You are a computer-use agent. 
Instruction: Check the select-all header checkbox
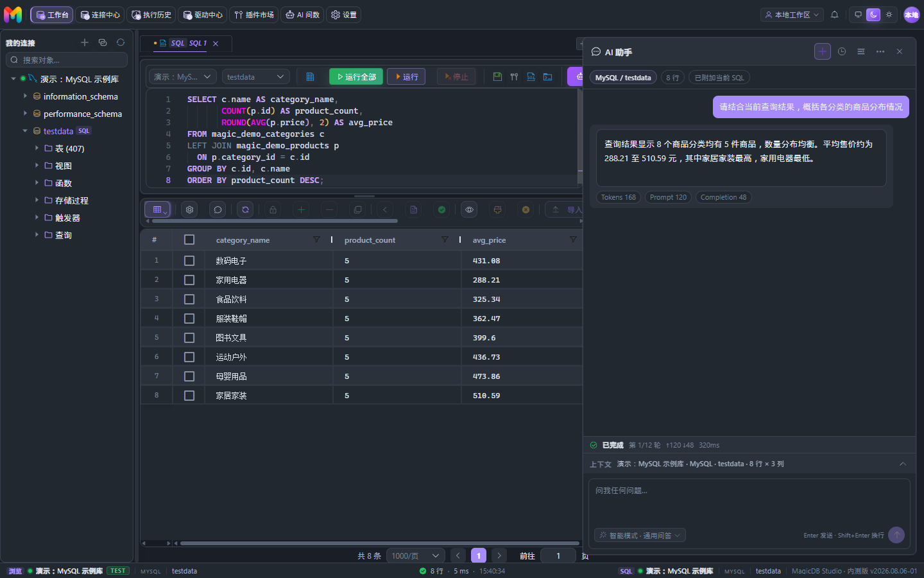[x=189, y=240]
